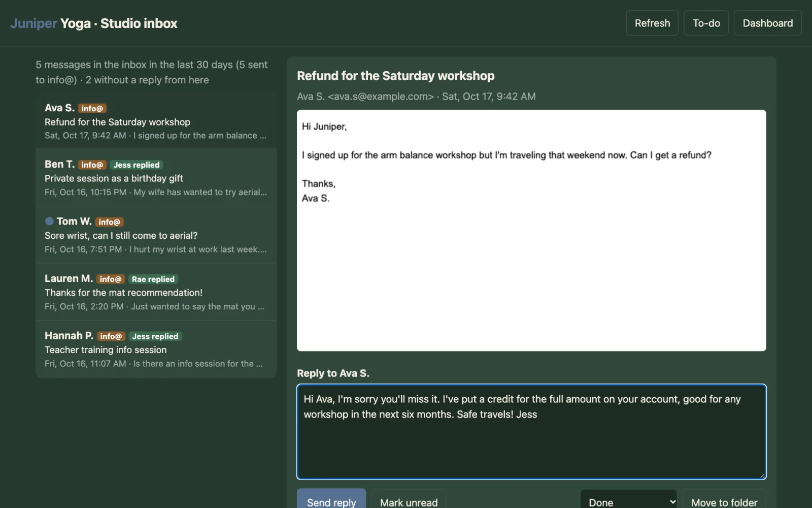The image size is (812, 508).
Task: Open Hannah P. teacher training message
Action: click(156, 349)
